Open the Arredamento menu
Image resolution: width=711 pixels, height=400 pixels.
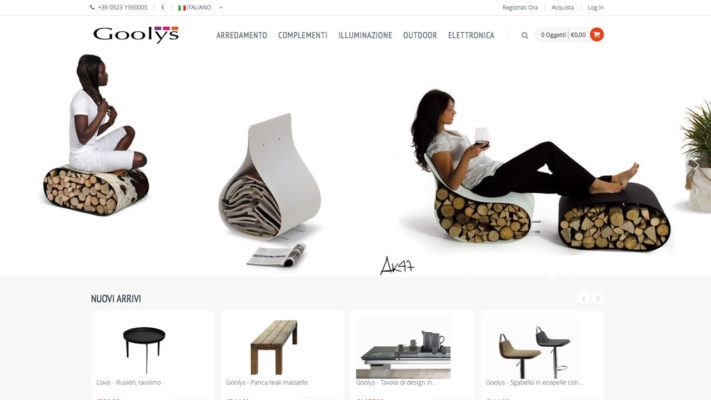(242, 35)
